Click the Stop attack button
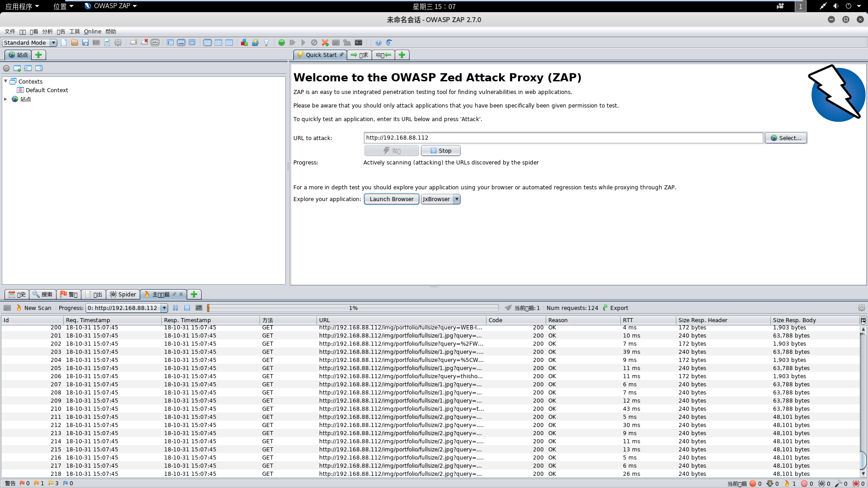This screenshot has width=868, height=488. point(441,150)
